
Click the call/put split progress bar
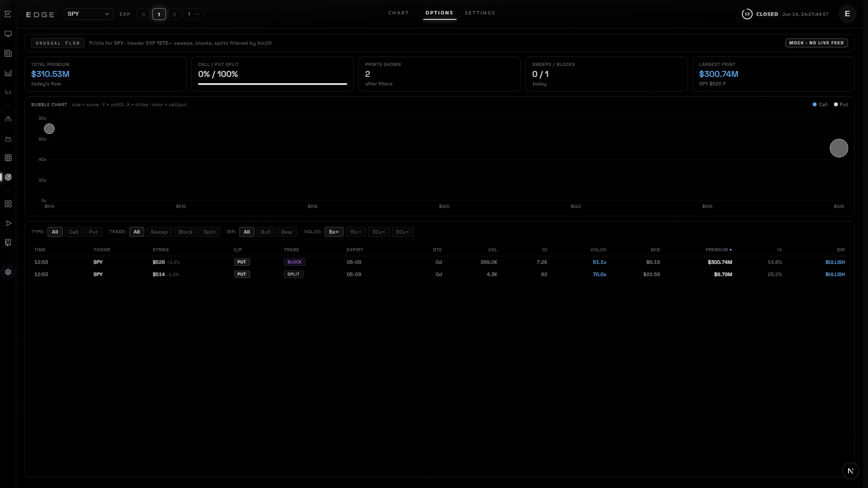(273, 84)
